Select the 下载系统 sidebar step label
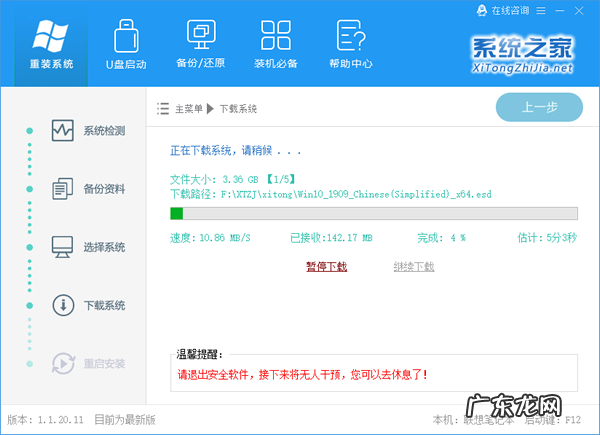The height and width of the screenshot is (435, 600). (104, 305)
